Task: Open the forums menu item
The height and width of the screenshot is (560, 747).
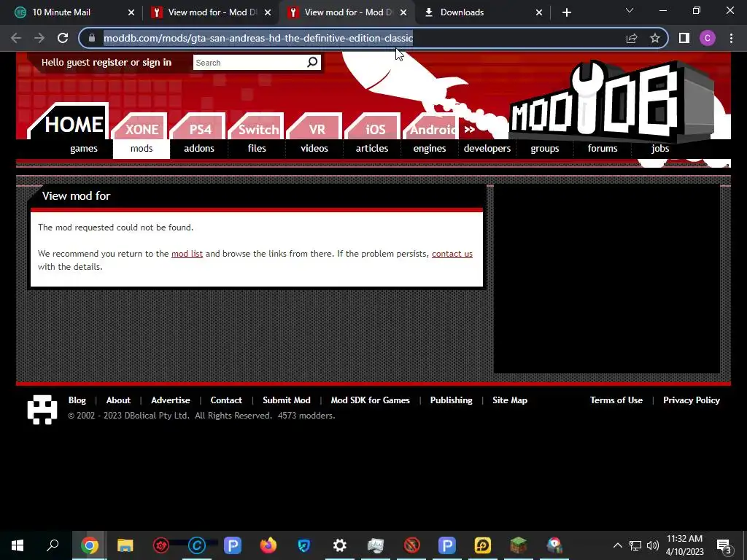Action: click(603, 149)
